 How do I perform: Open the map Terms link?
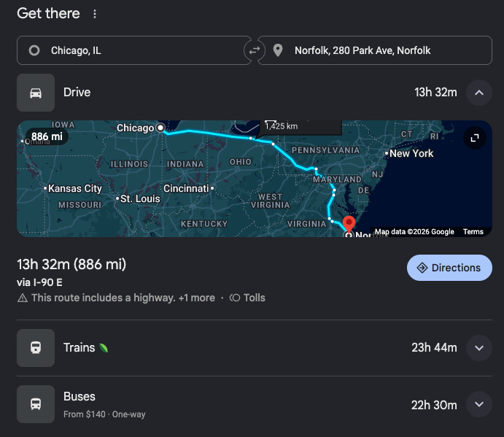473,231
